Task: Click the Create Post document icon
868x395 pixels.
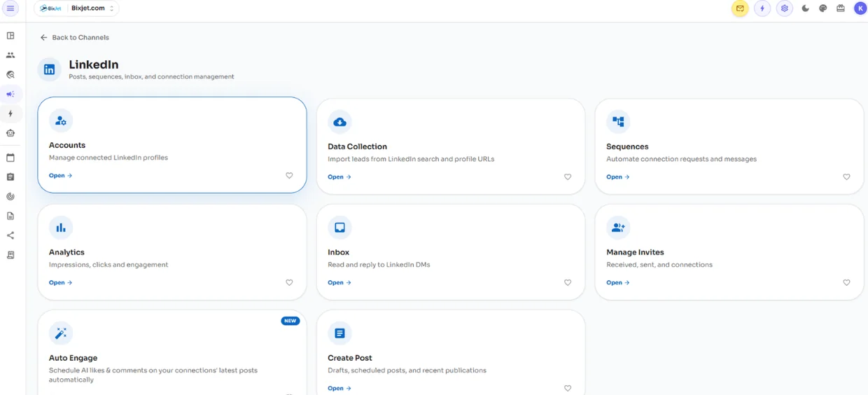Action: tap(339, 333)
